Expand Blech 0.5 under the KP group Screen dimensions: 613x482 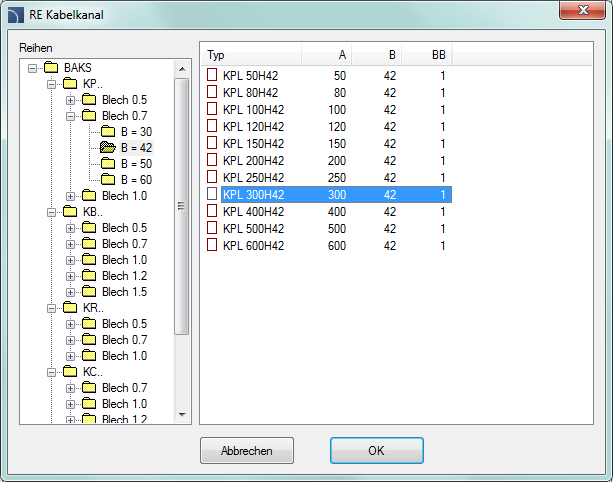pos(70,100)
